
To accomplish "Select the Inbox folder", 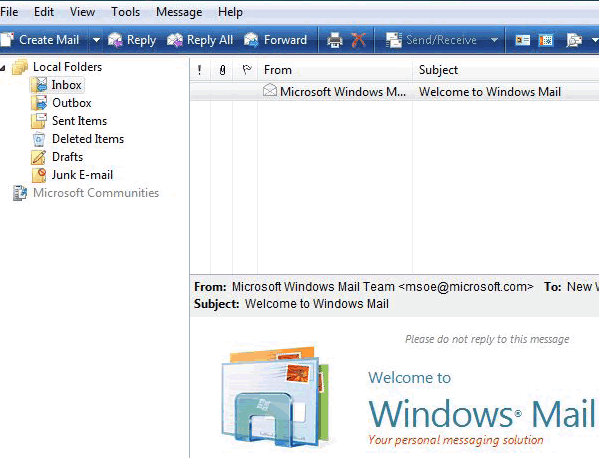I will [x=66, y=85].
